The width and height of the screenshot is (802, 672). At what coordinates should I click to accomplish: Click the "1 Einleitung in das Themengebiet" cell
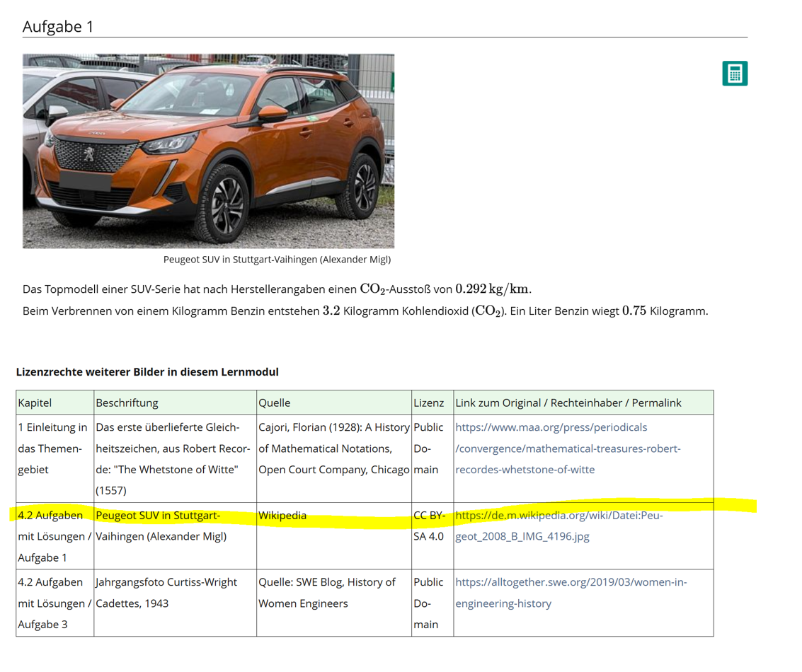pyautogui.click(x=53, y=448)
